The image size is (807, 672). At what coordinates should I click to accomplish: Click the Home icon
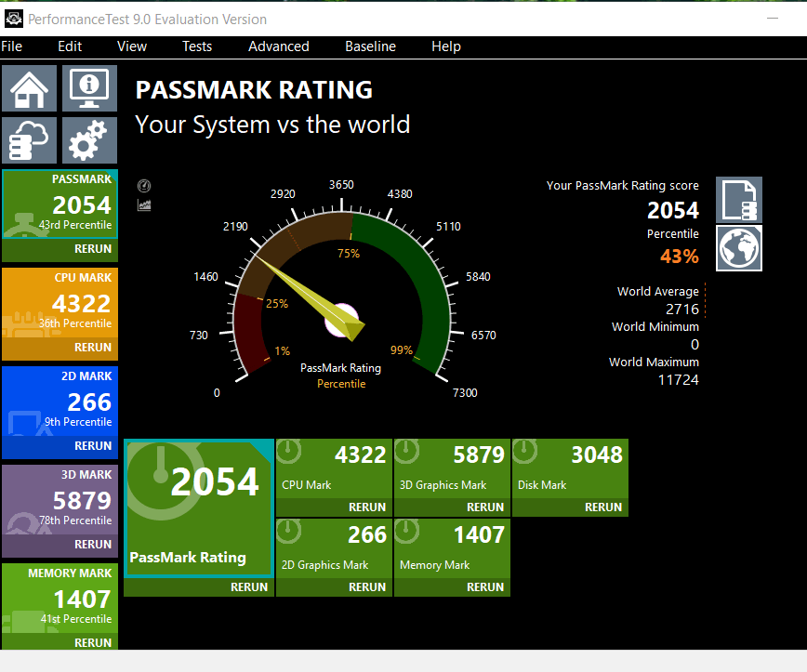pos(29,88)
